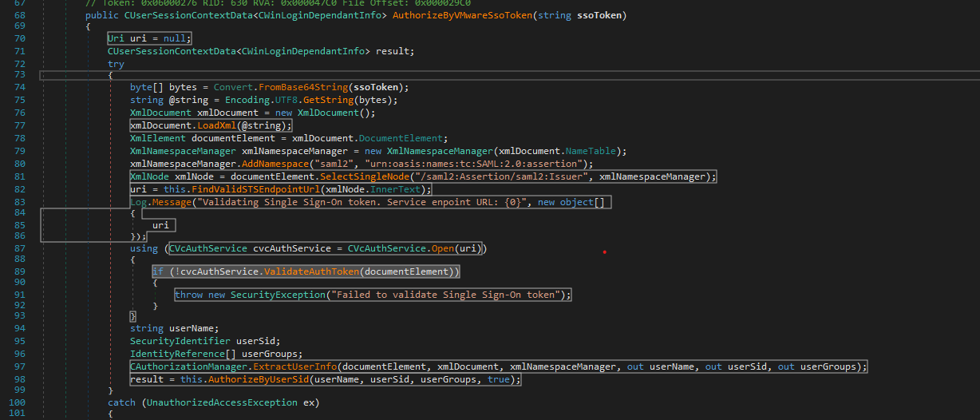Click the "/saml2:Assertion/saml2:Issuer" string literal

point(503,176)
